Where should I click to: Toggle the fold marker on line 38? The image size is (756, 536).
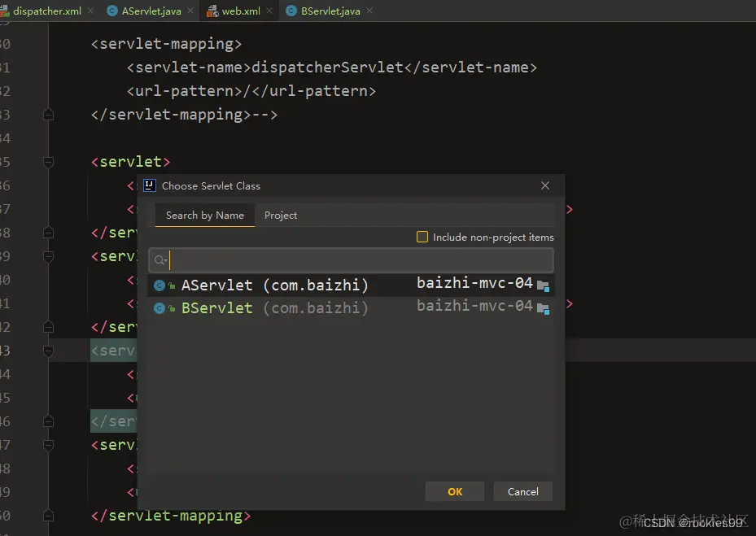(x=48, y=233)
